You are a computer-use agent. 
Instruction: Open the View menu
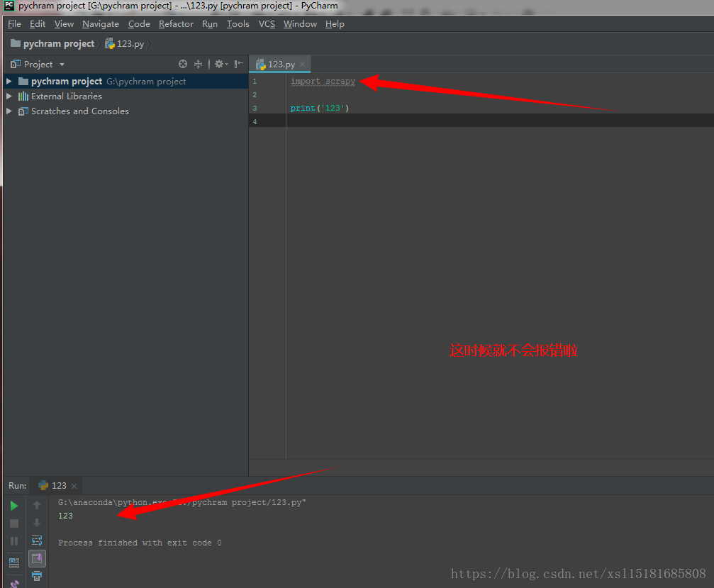tap(64, 24)
